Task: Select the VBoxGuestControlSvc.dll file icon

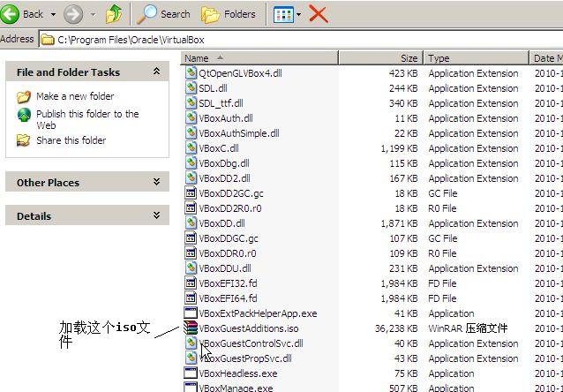Action: [x=191, y=343]
